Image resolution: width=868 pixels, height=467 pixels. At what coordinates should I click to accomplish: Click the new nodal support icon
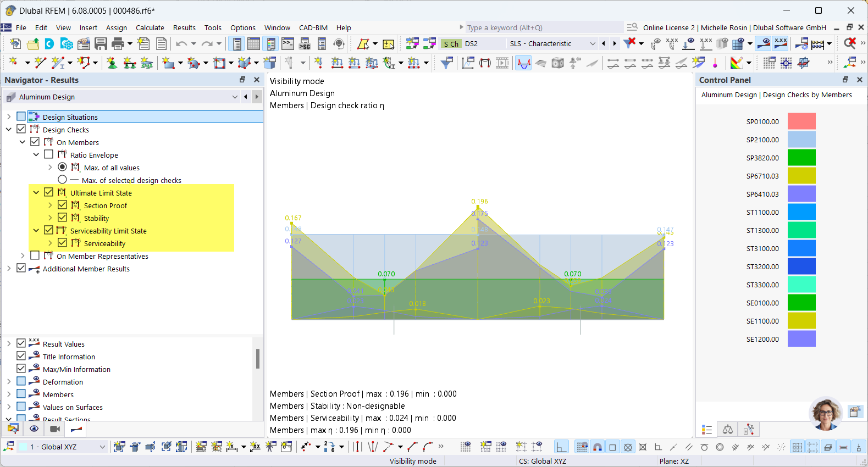(x=112, y=63)
